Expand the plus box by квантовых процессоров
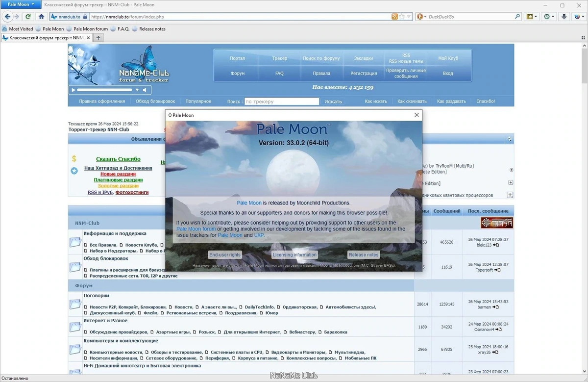The width and height of the screenshot is (588, 382). 510,195
